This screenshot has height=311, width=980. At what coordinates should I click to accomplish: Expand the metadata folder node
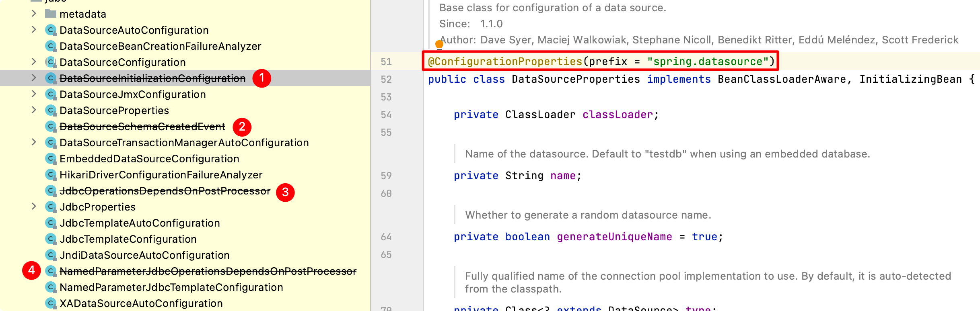pyautogui.click(x=34, y=14)
